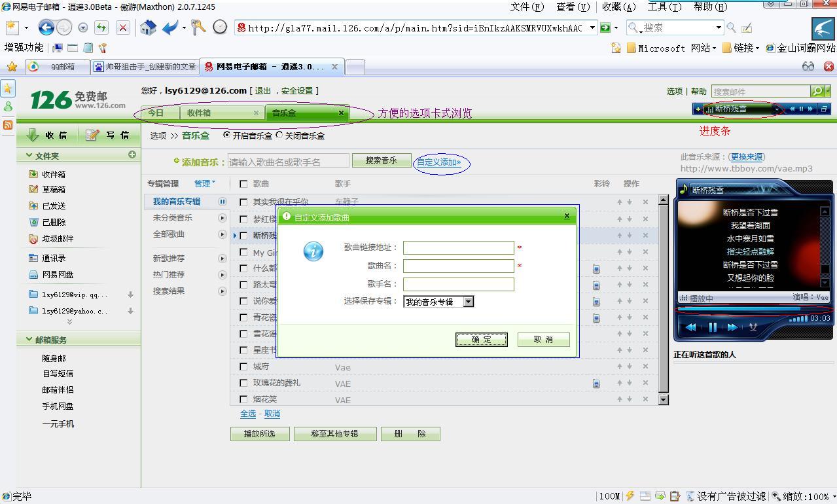
Task: Select the 关闭音乐盒 radio button
Action: click(x=279, y=135)
